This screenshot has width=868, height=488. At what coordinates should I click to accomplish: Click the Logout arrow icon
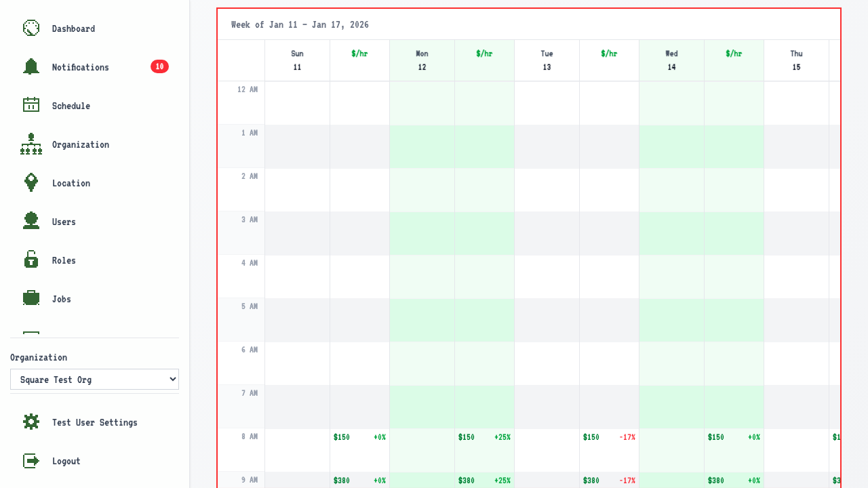tap(31, 460)
